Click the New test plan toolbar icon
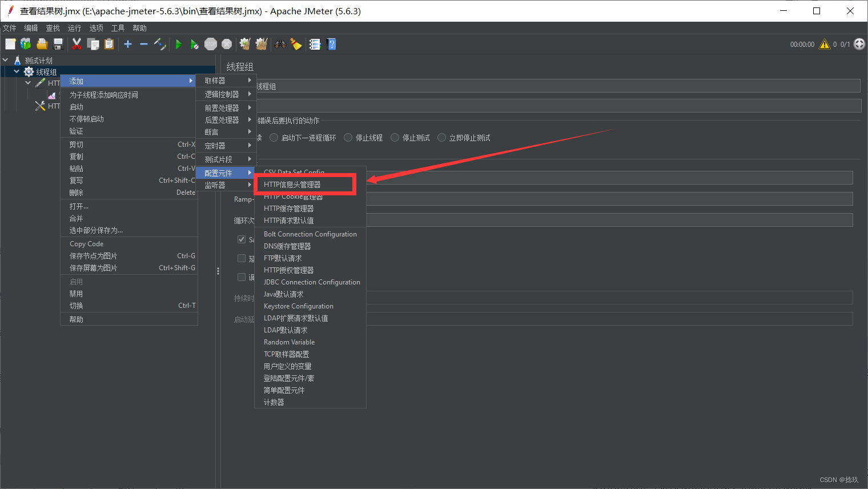The height and width of the screenshot is (489, 868). pyautogui.click(x=10, y=44)
